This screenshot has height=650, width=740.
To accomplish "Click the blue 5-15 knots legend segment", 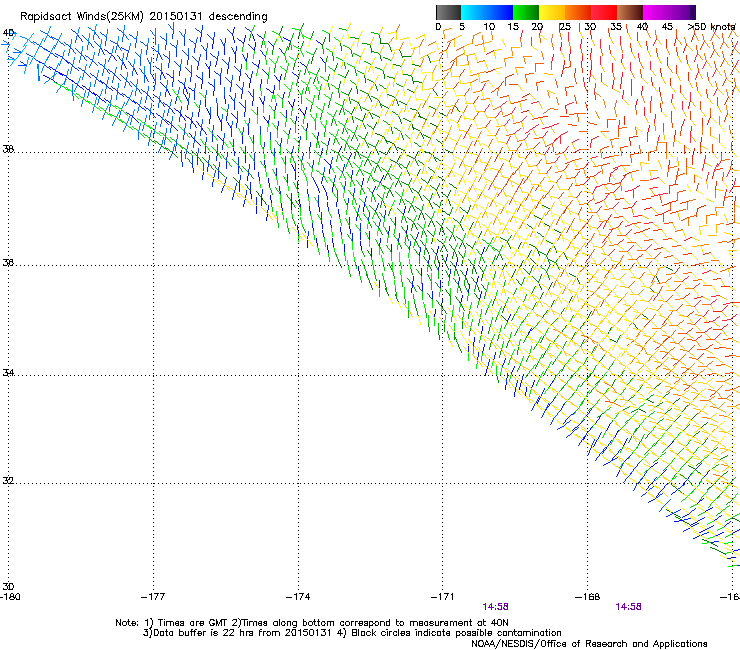I will (487, 12).
